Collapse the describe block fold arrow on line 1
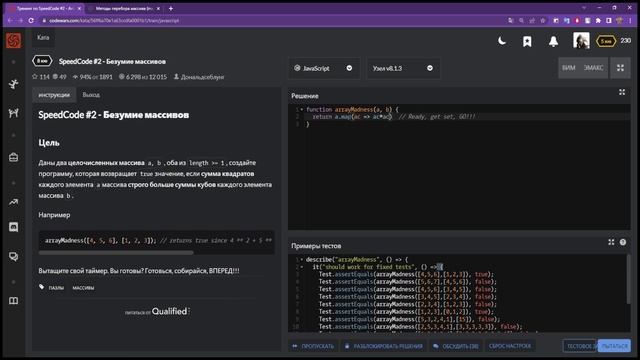The height and width of the screenshot is (360, 640). tap(302, 260)
